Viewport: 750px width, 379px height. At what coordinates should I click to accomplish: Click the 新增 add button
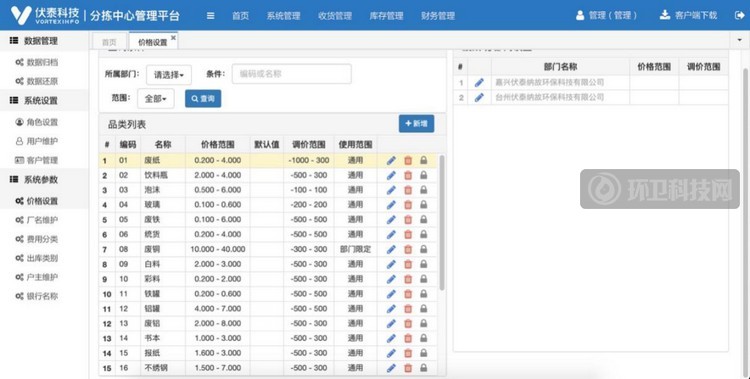(417, 123)
